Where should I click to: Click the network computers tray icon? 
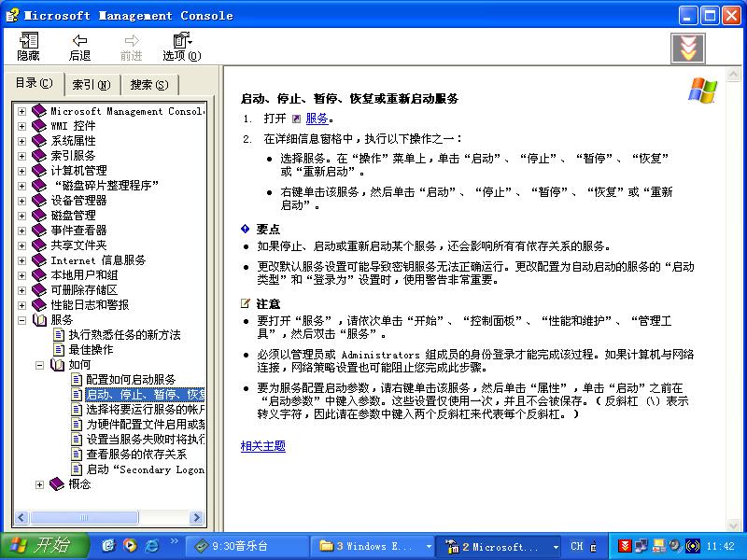pyautogui.click(x=641, y=546)
